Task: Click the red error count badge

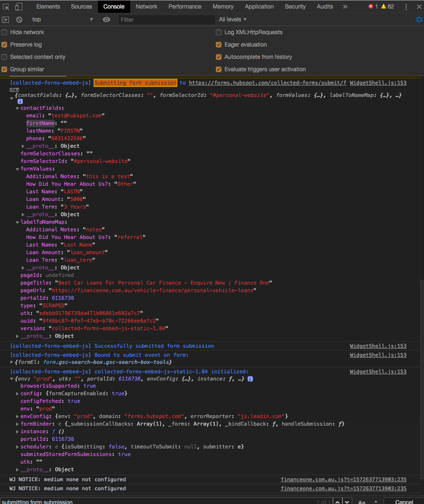Action: 373,7
